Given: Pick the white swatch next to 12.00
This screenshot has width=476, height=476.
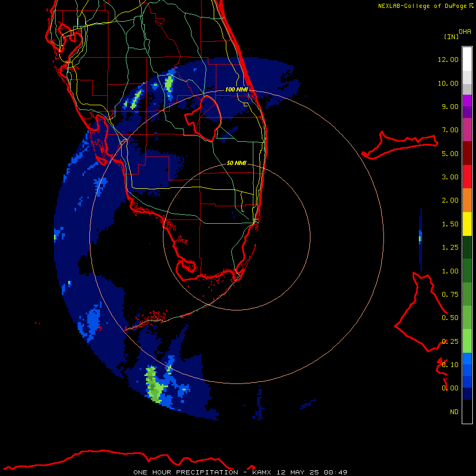Looking at the screenshot, I should coord(467,59).
